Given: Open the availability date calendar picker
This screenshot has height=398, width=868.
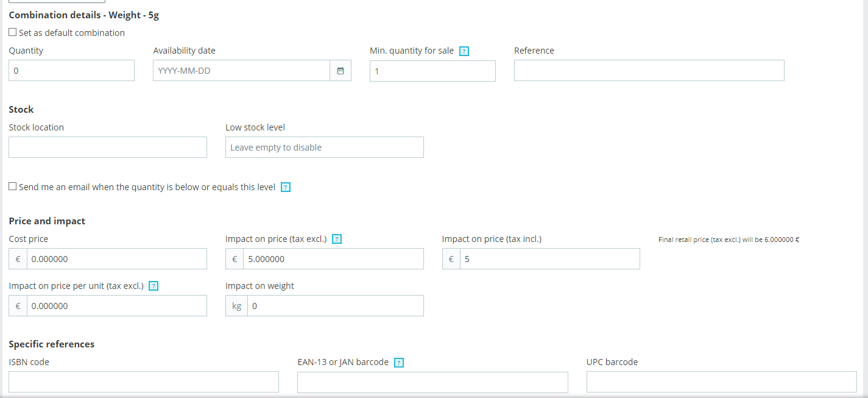Looking at the screenshot, I should [x=340, y=71].
